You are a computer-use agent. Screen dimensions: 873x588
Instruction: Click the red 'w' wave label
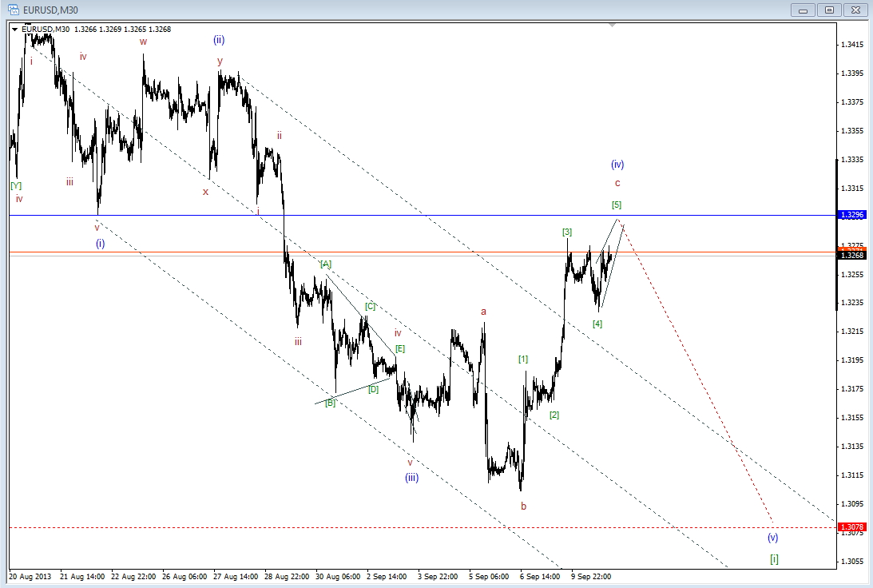point(144,42)
